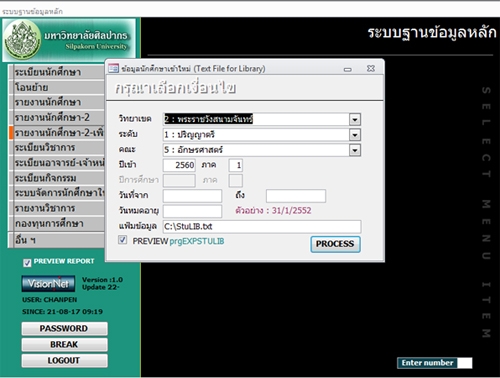
Task: Open the ระเบียนนักศึกษา menu item
Action: tap(58, 72)
